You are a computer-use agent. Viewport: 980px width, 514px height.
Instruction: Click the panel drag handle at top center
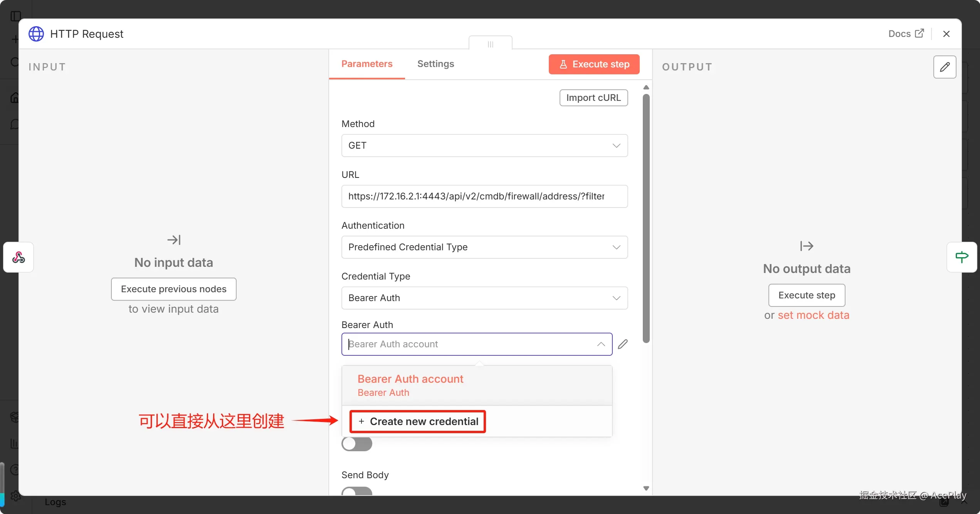tap(490, 44)
